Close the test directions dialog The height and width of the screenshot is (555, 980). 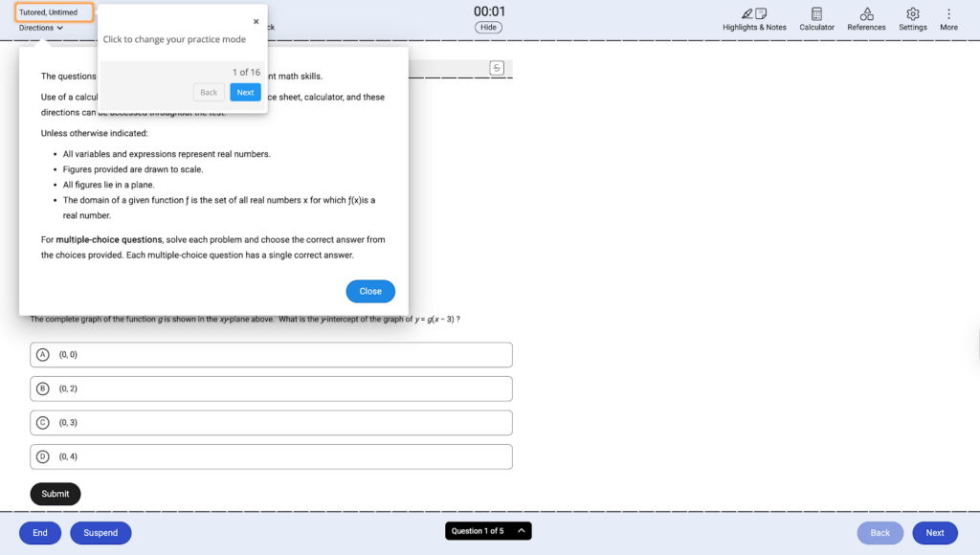370,291
